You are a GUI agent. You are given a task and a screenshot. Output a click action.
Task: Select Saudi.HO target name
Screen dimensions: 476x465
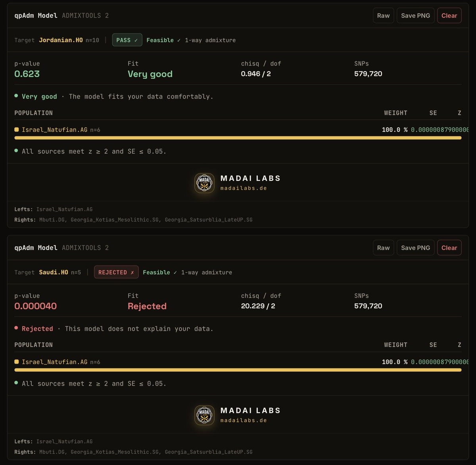(54, 272)
